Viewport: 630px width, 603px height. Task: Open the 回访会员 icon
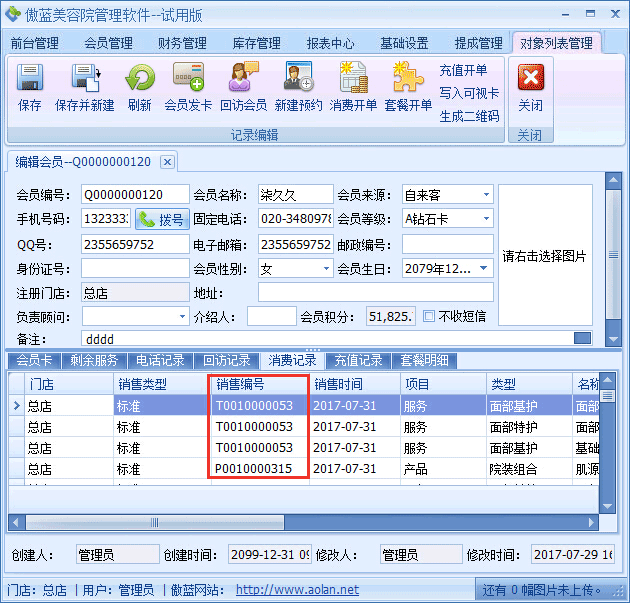[x=243, y=76]
